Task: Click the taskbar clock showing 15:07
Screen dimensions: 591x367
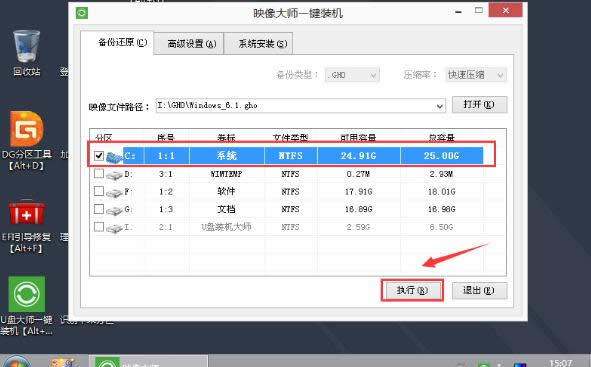Action: [x=561, y=362]
